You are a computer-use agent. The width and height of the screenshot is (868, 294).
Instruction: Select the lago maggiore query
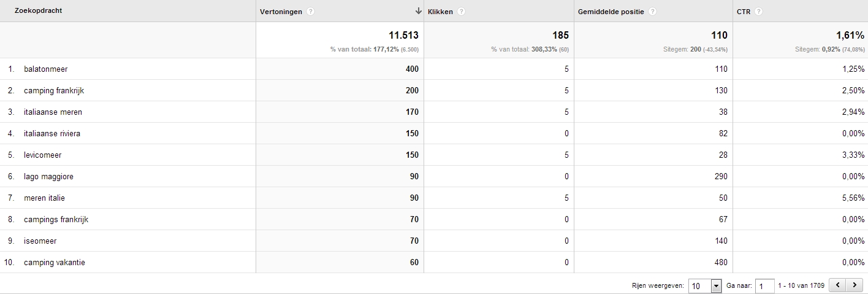(x=48, y=177)
